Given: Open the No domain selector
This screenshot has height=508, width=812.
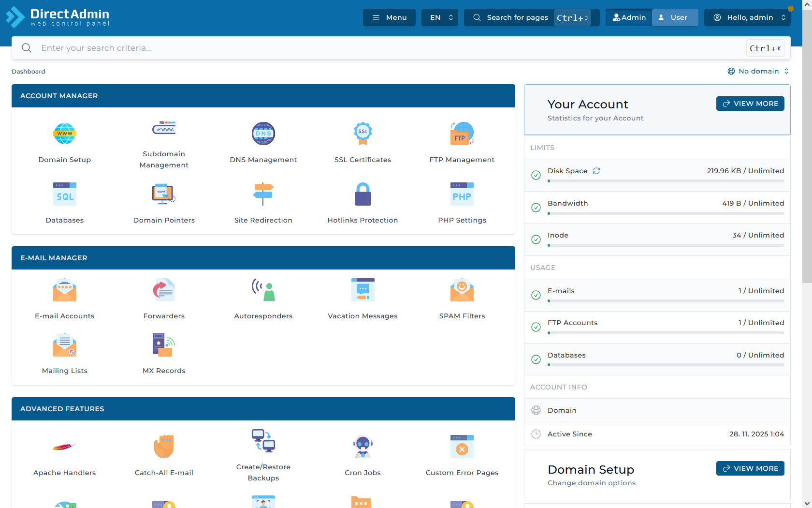Looking at the screenshot, I should pos(758,71).
